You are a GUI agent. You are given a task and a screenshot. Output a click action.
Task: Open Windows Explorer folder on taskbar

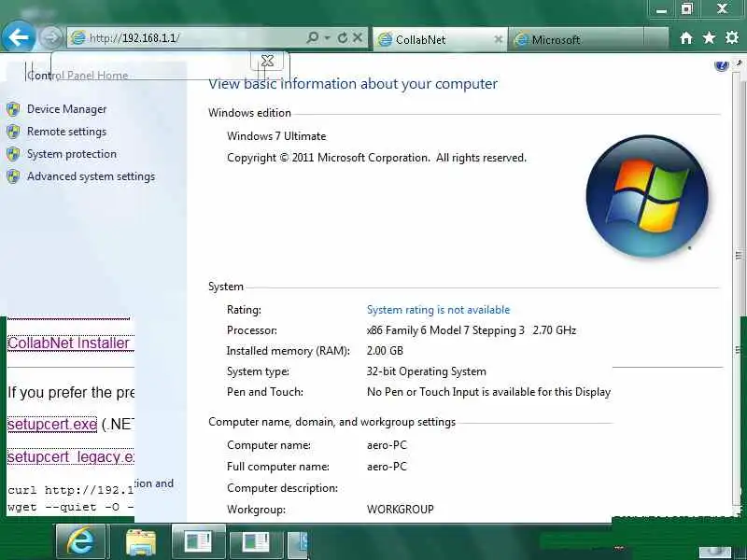click(141, 541)
